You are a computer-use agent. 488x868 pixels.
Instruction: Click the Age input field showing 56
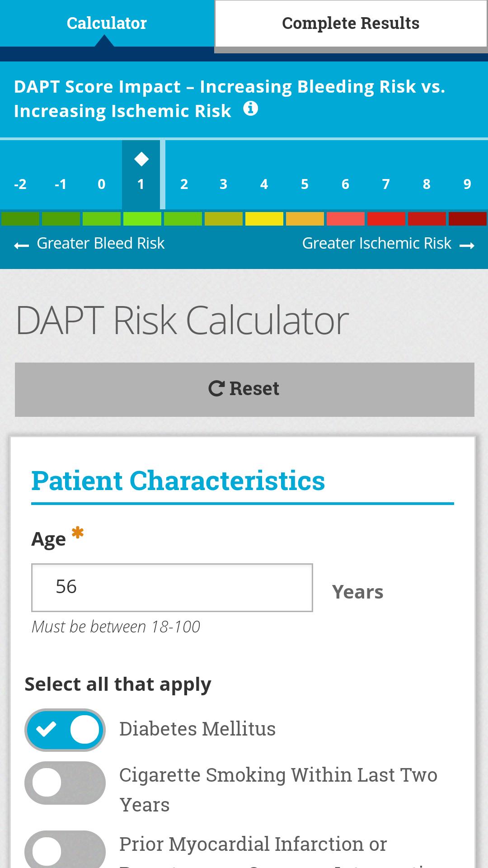coord(172,588)
